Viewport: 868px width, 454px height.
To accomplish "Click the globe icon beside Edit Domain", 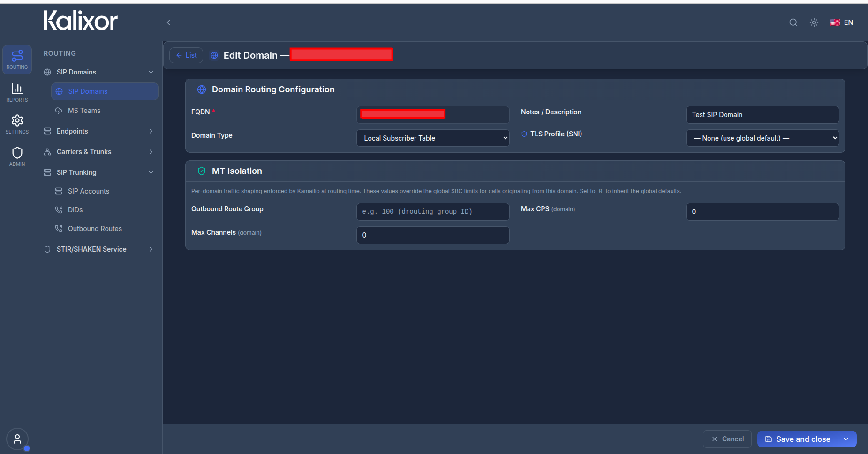I will coord(214,55).
